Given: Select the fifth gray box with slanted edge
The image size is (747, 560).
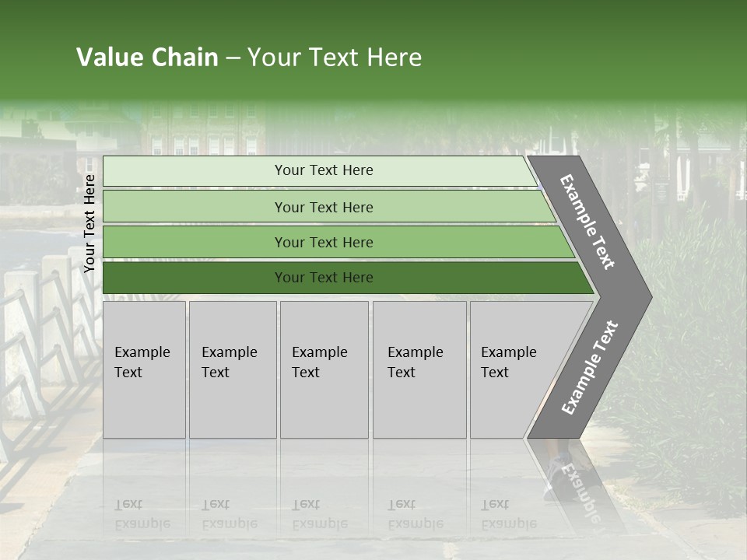Looking at the screenshot, I should pos(514,369).
